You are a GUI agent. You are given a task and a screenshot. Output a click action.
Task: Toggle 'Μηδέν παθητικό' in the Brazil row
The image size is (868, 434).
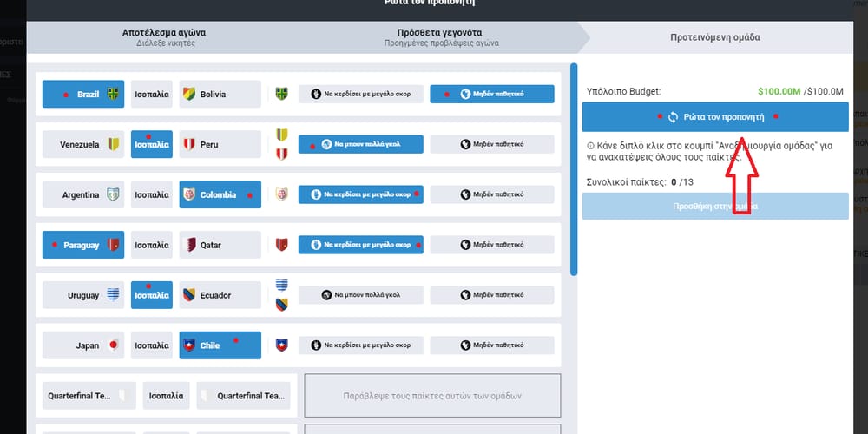pyautogui.click(x=492, y=94)
